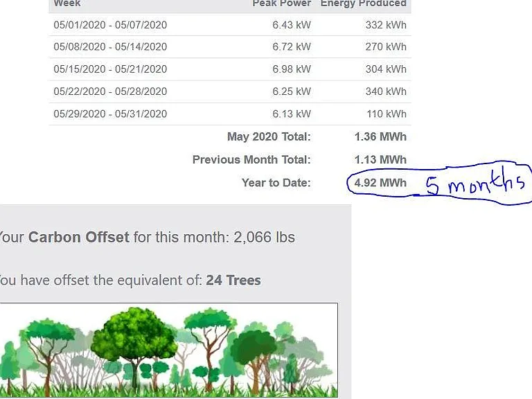Image resolution: width=532 pixels, height=399 pixels.
Task: Click the 270 kWh energy value
Action: (386, 47)
